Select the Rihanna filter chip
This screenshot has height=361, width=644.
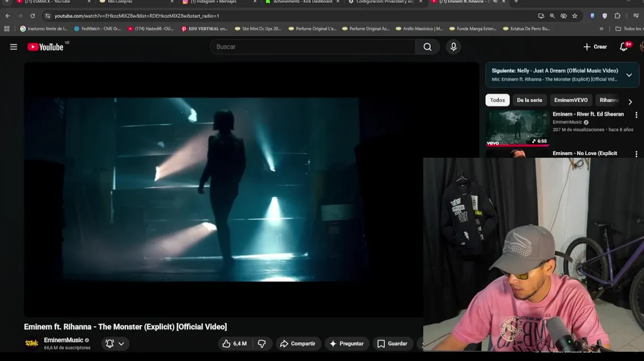pyautogui.click(x=609, y=100)
